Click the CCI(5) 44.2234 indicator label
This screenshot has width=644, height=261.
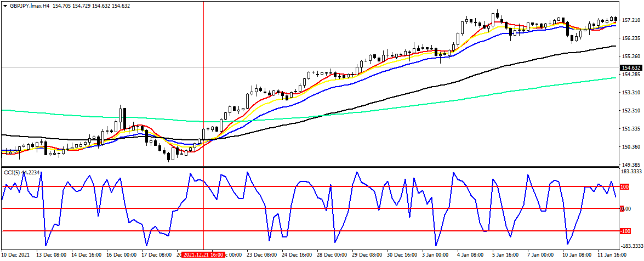22,173
